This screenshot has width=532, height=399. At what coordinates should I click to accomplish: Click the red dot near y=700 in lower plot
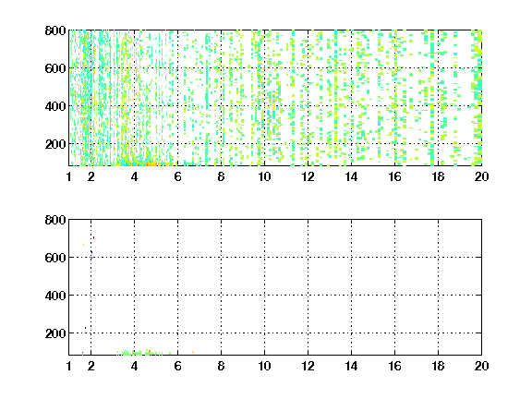(x=93, y=237)
